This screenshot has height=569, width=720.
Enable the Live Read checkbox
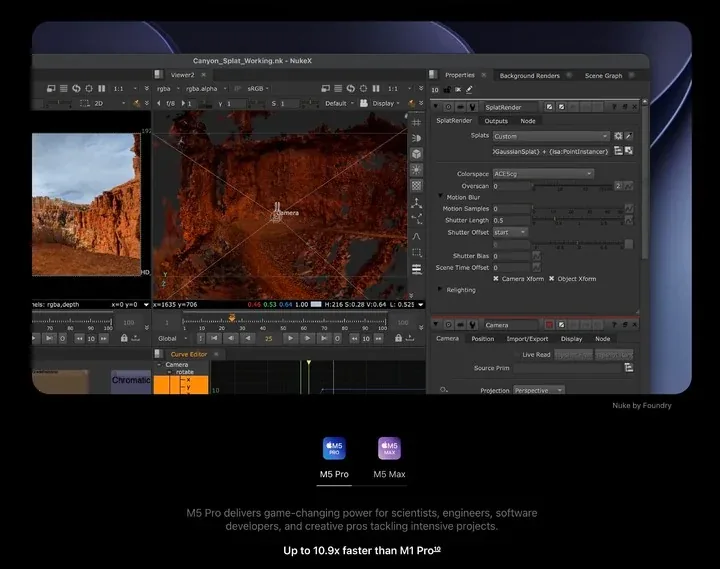click(517, 355)
